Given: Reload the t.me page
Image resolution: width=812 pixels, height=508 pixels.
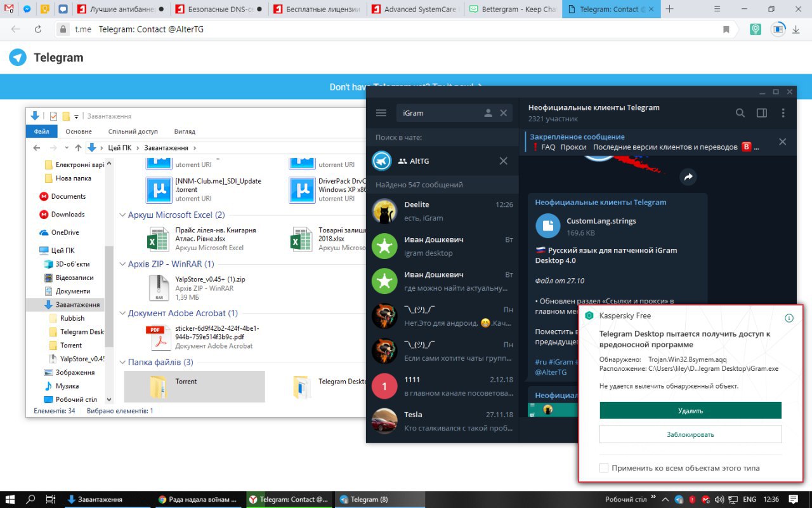Looking at the screenshot, I should pos(38,29).
